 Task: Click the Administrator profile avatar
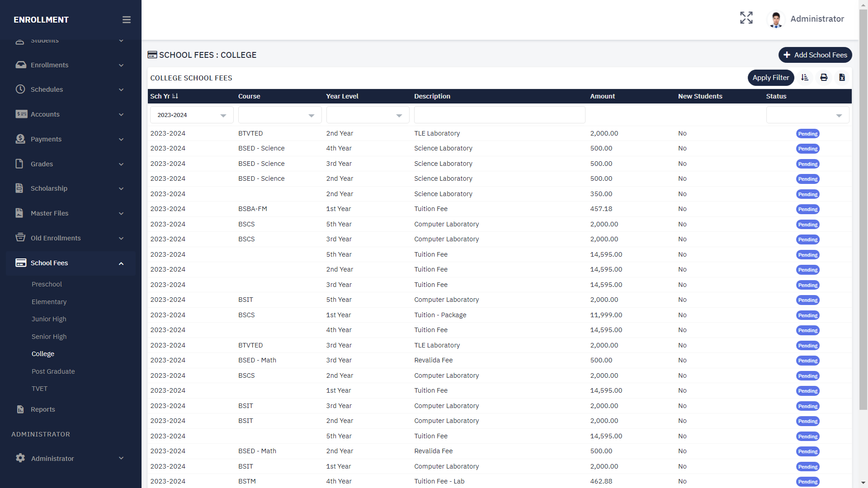point(776,19)
